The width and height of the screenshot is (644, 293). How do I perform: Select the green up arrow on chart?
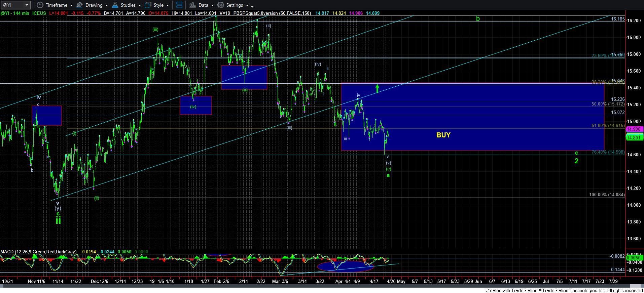(x=377, y=88)
